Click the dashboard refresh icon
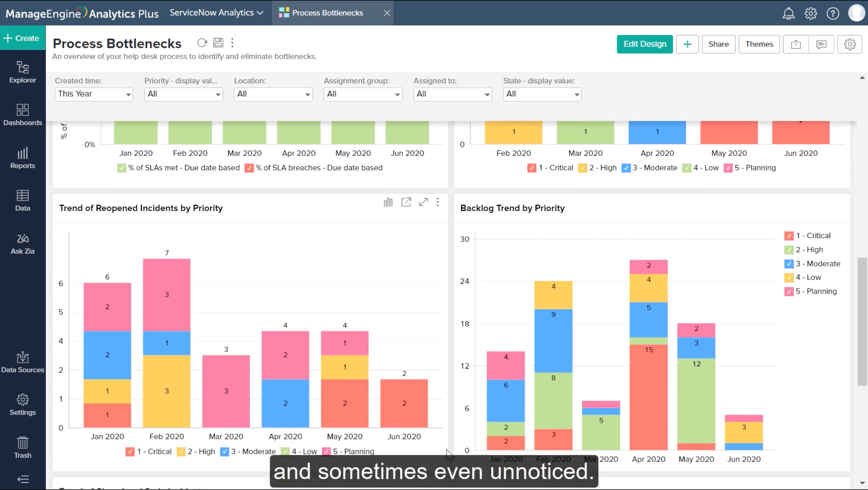Image resolution: width=868 pixels, height=490 pixels. pyautogui.click(x=202, y=43)
